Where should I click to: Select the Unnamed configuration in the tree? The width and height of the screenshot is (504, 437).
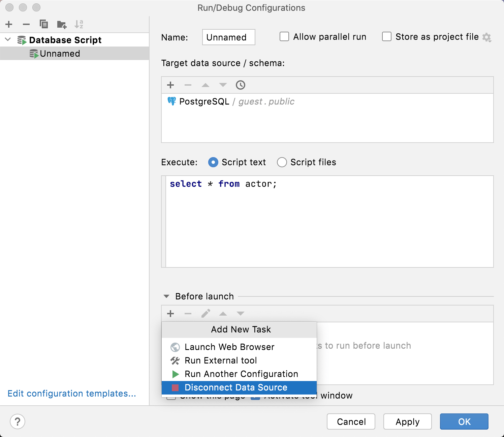74,54
